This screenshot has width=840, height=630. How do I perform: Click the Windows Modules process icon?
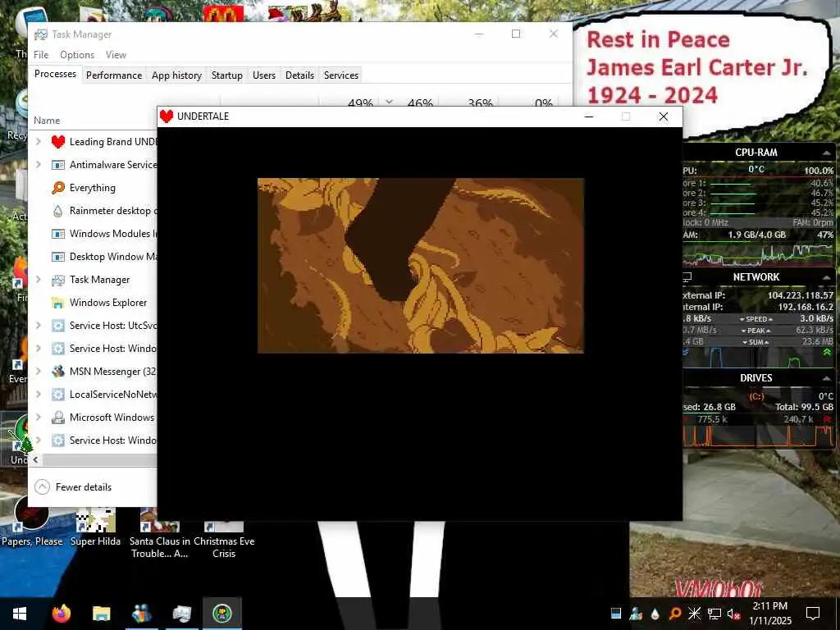[x=58, y=234]
